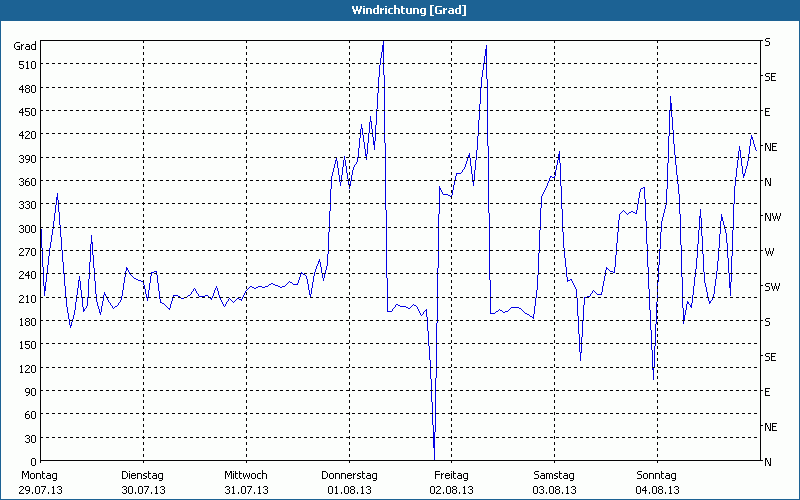This screenshot has width=800, height=500.
Task: Select the 0 value at the axis origin
Action: tap(34, 462)
